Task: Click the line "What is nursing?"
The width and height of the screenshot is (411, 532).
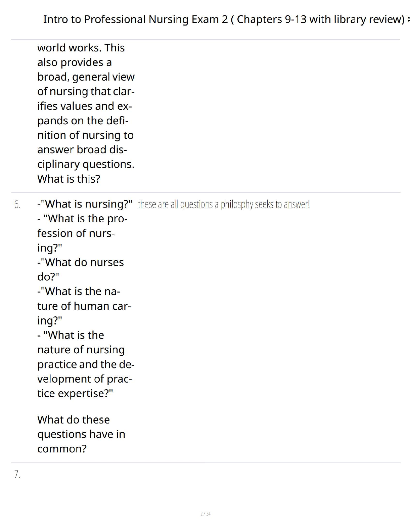Action: 85,204
